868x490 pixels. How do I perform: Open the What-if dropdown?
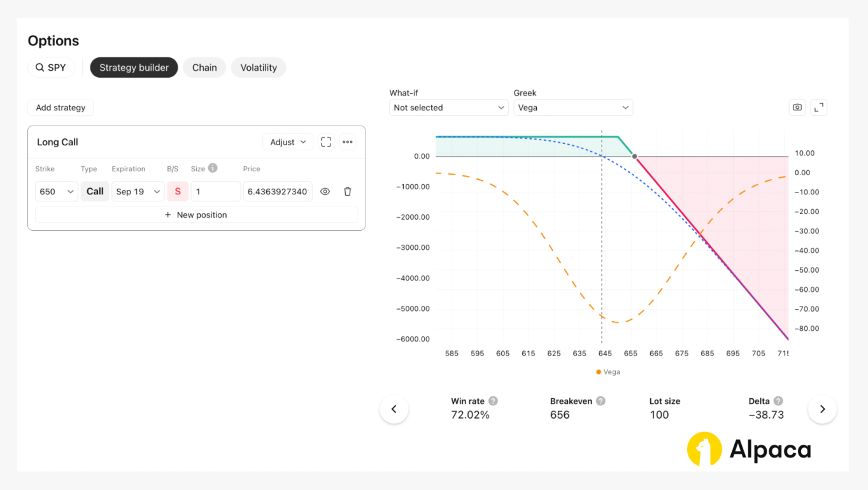click(448, 107)
